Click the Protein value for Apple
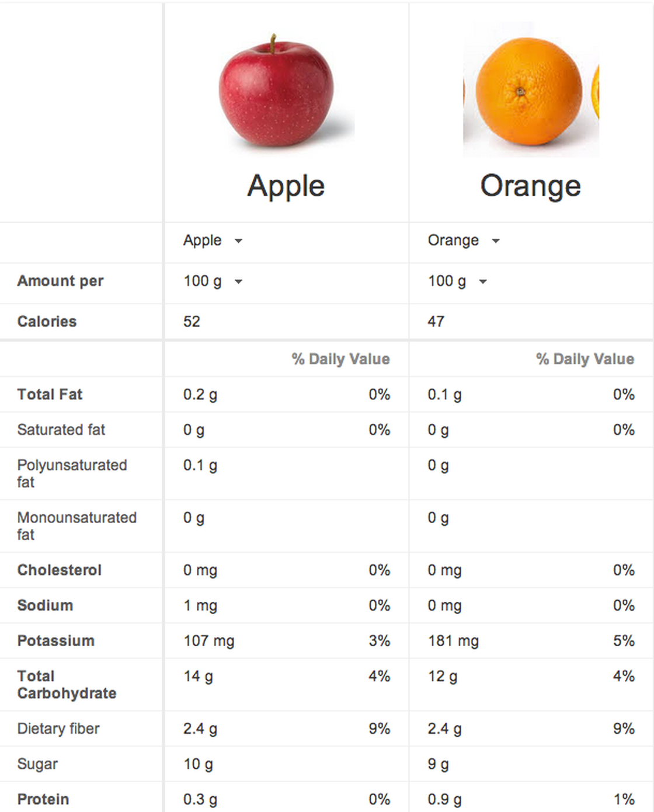 click(200, 799)
